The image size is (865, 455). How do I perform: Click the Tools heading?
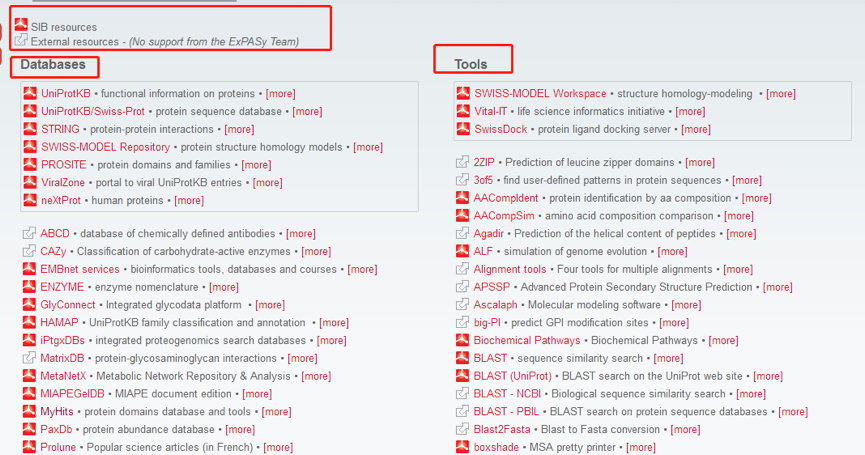tap(471, 65)
